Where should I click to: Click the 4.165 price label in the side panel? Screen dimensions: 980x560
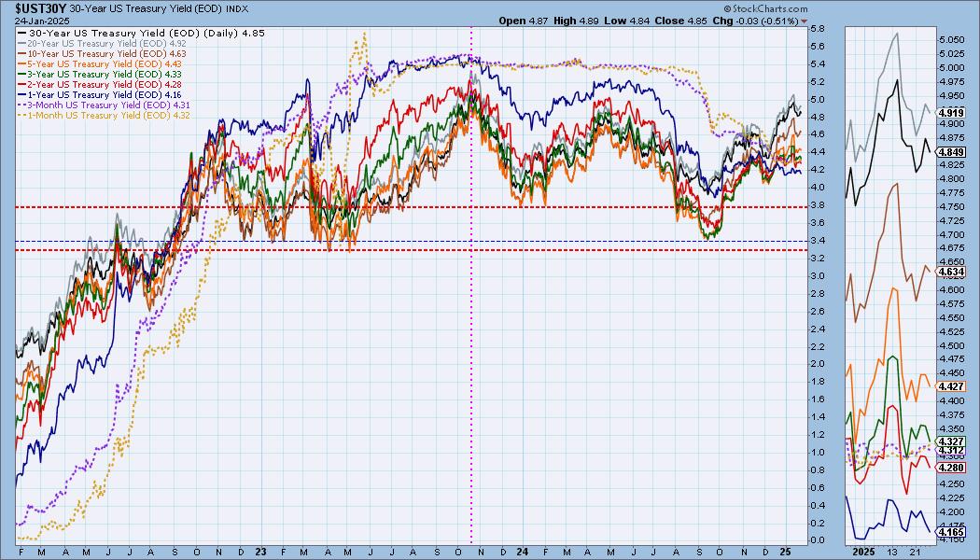(952, 531)
